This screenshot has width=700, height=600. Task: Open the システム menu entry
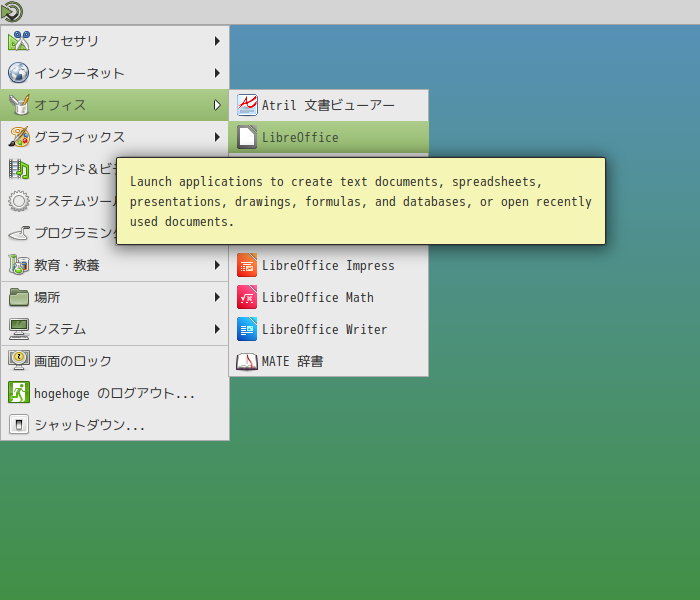(x=115, y=329)
